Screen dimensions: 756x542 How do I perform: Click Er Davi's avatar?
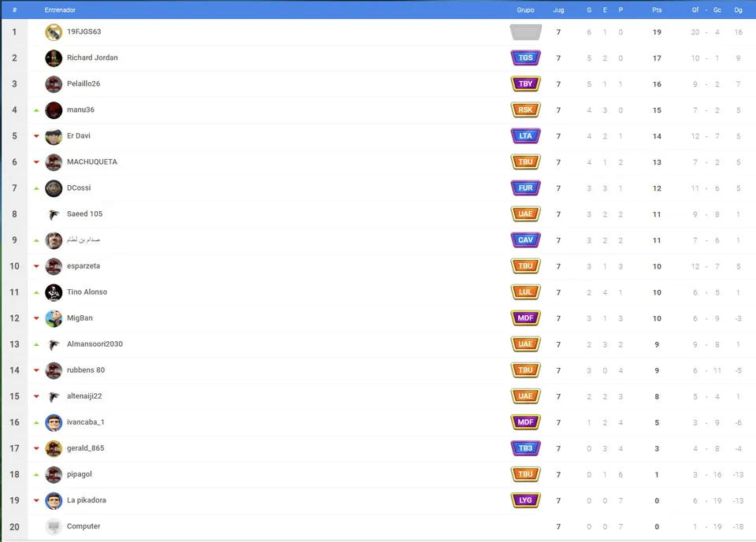pos(54,136)
